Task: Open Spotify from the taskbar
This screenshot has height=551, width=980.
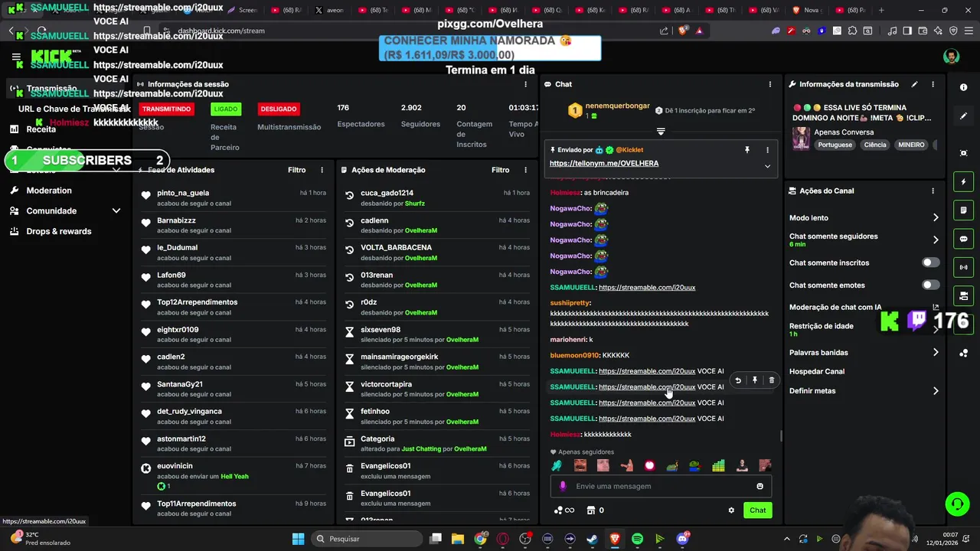Action: point(637,539)
